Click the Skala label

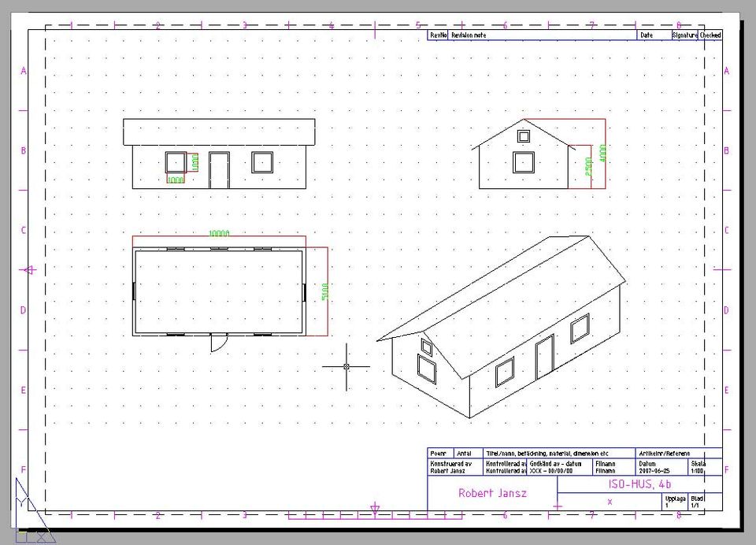point(699,464)
